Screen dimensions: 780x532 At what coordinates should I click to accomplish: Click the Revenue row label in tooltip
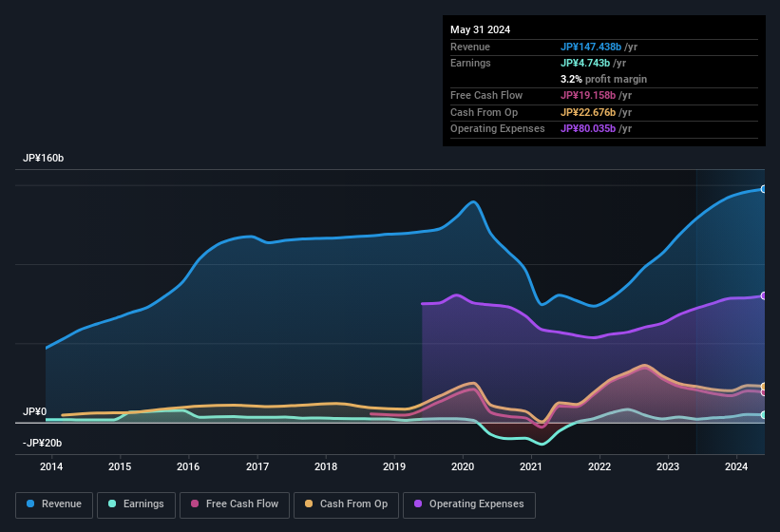click(470, 47)
